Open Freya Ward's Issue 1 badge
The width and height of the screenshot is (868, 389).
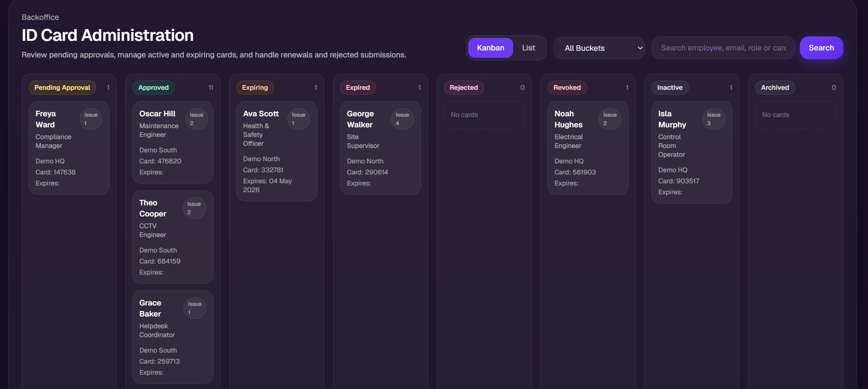(91, 119)
